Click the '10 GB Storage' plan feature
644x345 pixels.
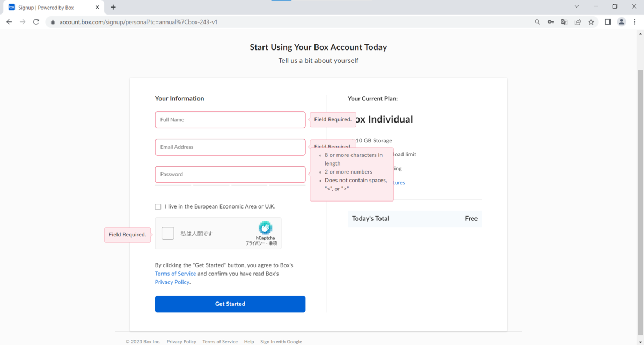coord(374,141)
